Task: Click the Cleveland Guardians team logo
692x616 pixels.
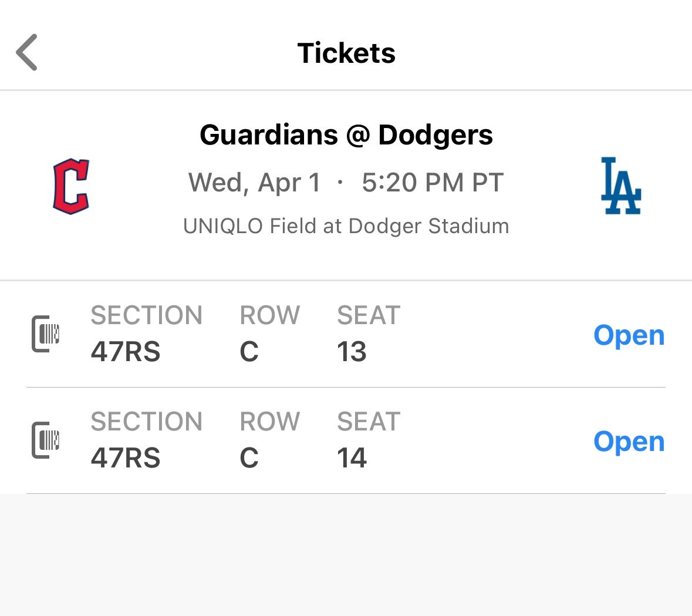Action: 71,186
